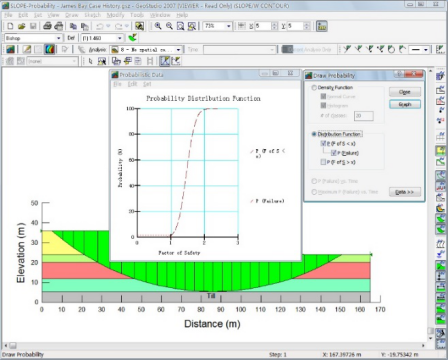Undo the last action with the Undo arrow
448x360 pixels.
point(99,26)
